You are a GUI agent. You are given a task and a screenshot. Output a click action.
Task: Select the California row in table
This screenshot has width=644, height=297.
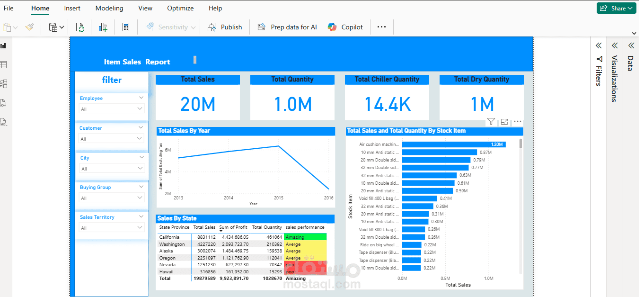point(242,237)
